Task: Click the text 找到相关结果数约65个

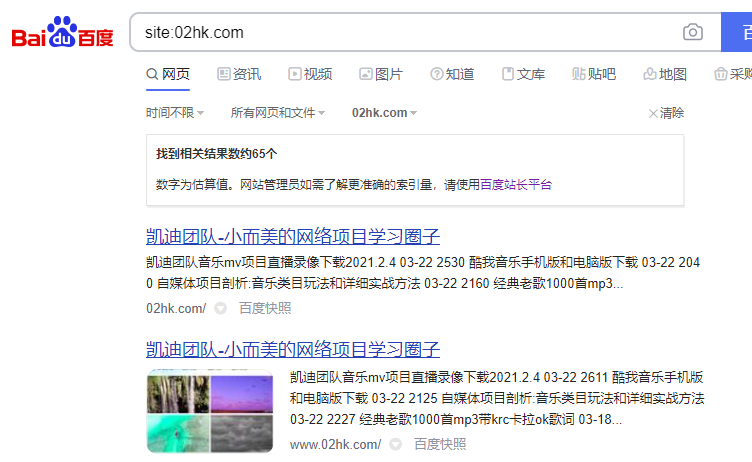Action: click(216, 154)
